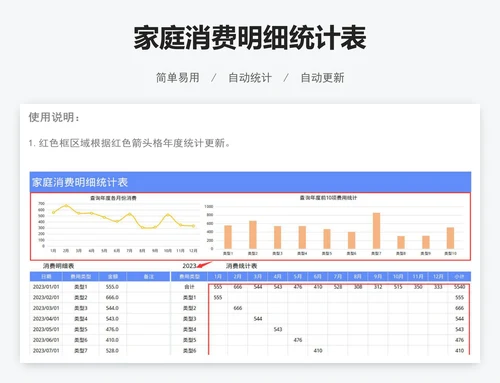Click the 类型1 bar in the bar chart
Viewport: 500px width, 383px height.
pos(228,237)
